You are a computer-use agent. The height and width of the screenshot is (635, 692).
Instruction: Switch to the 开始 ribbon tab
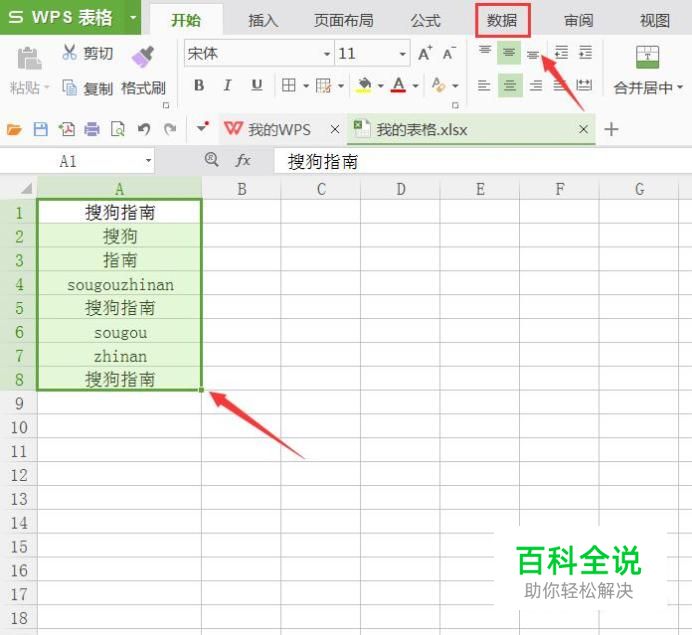pos(186,20)
